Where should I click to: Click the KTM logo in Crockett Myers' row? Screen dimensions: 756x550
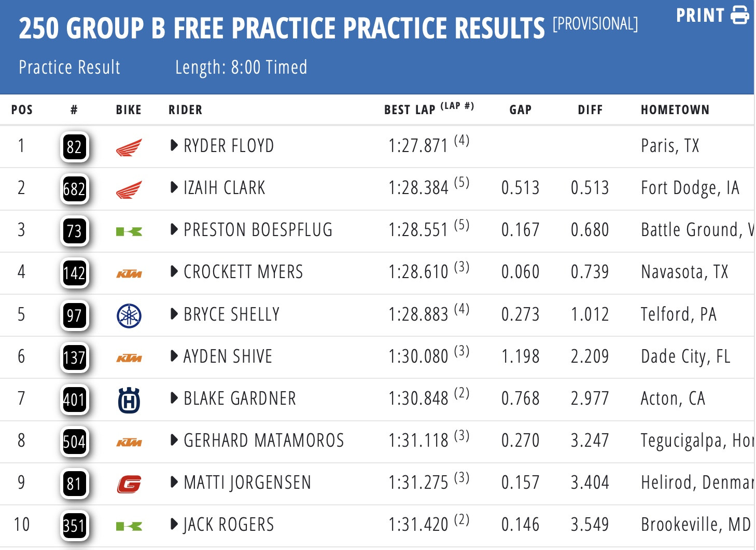click(x=129, y=273)
